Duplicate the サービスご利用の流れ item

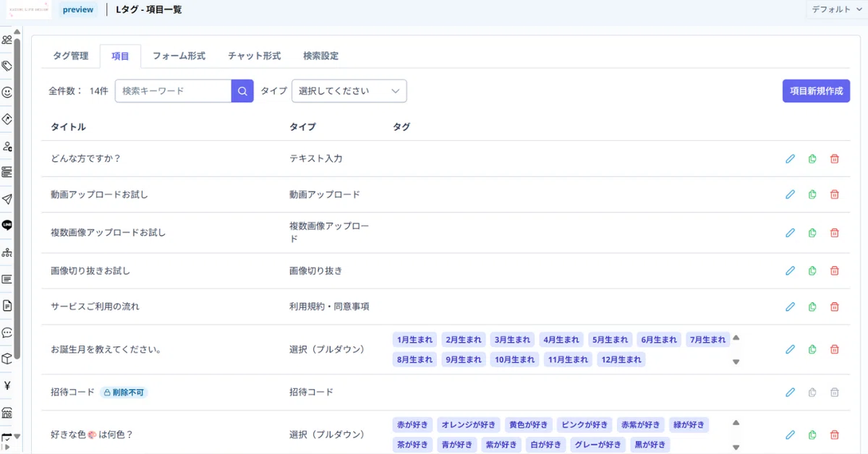tap(812, 307)
